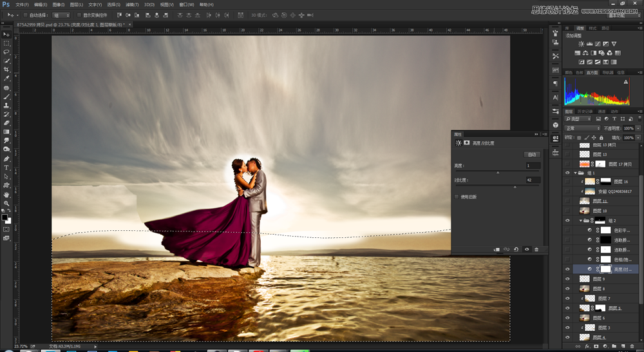Switch to the 通道 tab
This screenshot has height=352, width=644.
pos(601,112)
